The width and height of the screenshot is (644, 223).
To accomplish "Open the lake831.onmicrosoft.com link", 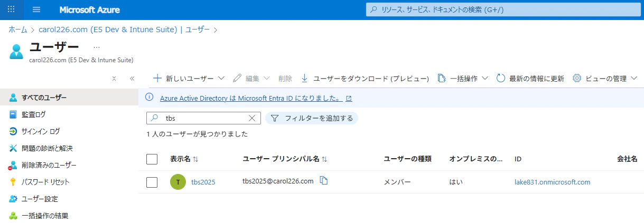I will click(553, 182).
